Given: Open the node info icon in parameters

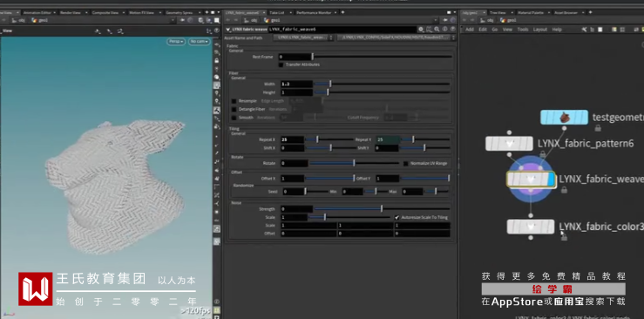Looking at the screenshot, I should tap(445, 30).
